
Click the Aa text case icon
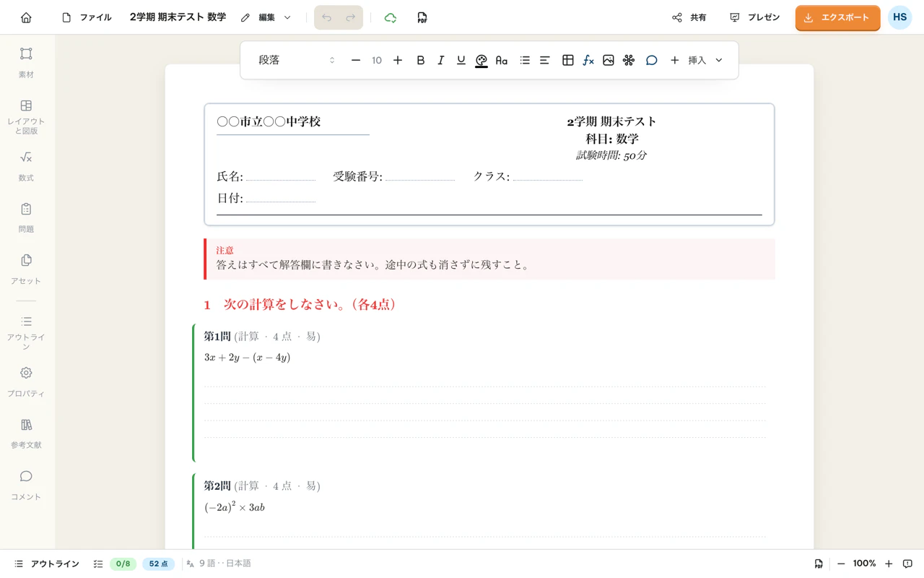pyautogui.click(x=502, y=60)
